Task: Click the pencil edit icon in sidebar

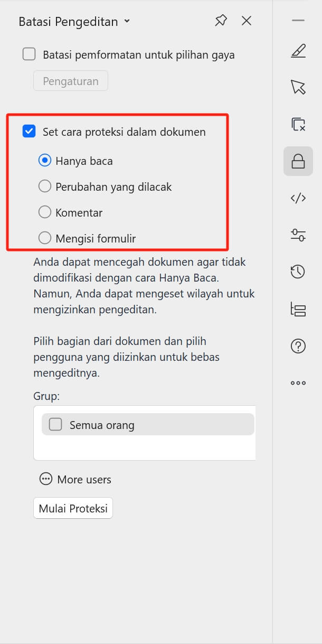Action: pyautogui.click(x=298, y=51)
